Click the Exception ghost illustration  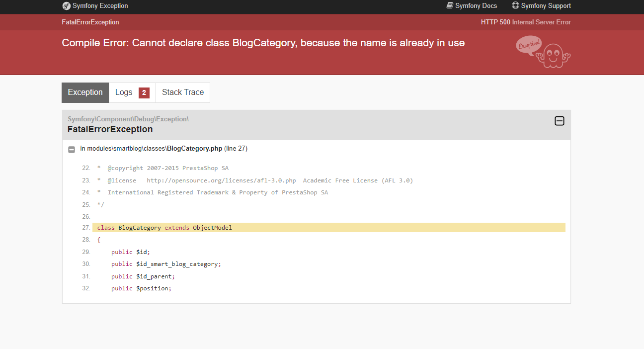[543, 52]
